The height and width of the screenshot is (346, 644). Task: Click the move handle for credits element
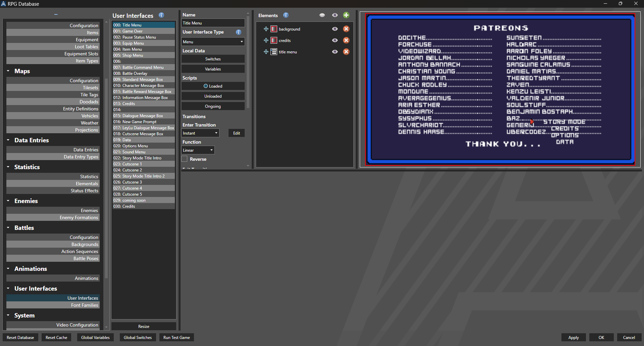(266, 41)
